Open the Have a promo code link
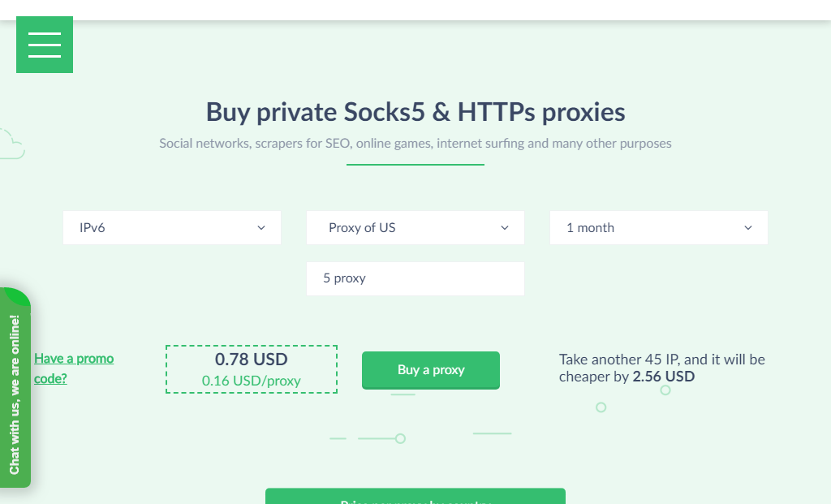 click(x=74, y=368)
